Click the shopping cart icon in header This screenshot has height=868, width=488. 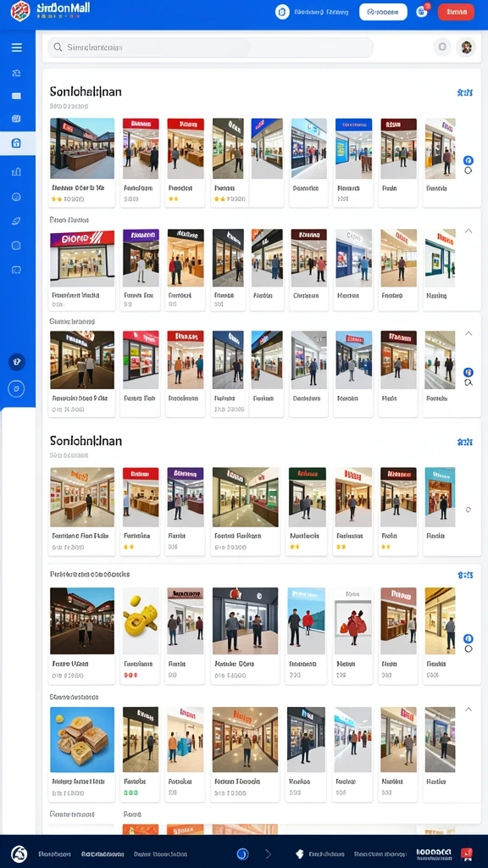[x=422, y=11]
